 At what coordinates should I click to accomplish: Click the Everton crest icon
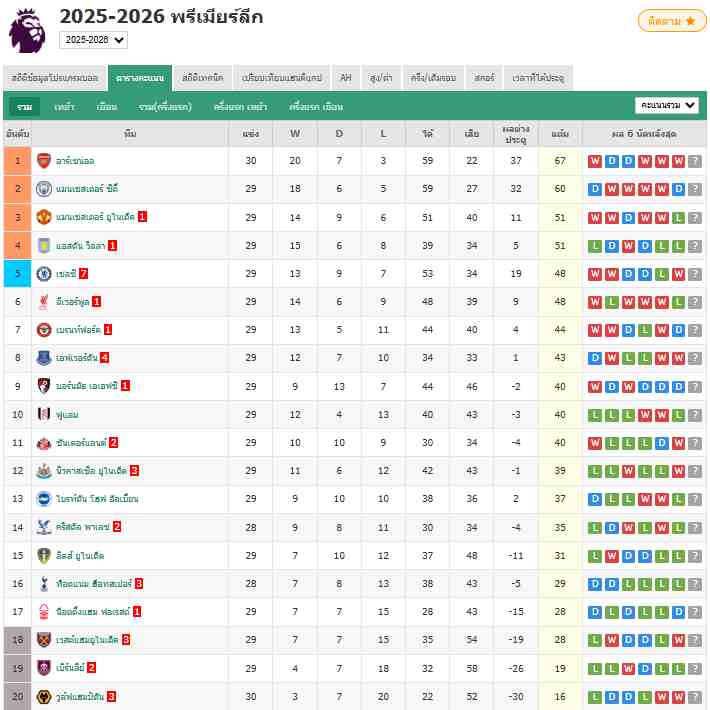(x=43, y=357)
